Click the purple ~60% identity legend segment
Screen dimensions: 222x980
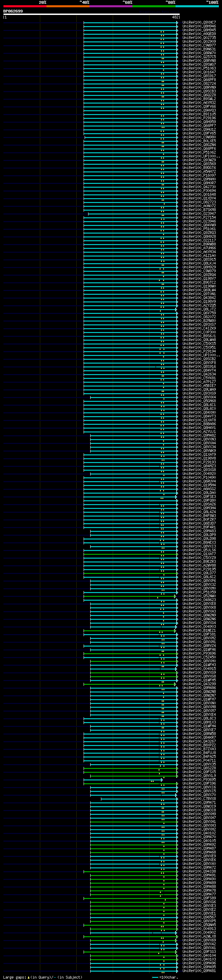111,6
